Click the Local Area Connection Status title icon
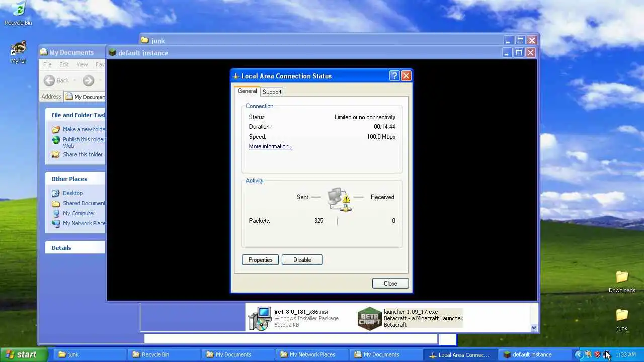This screenshot has width=644, height=362. coord(235,76)
